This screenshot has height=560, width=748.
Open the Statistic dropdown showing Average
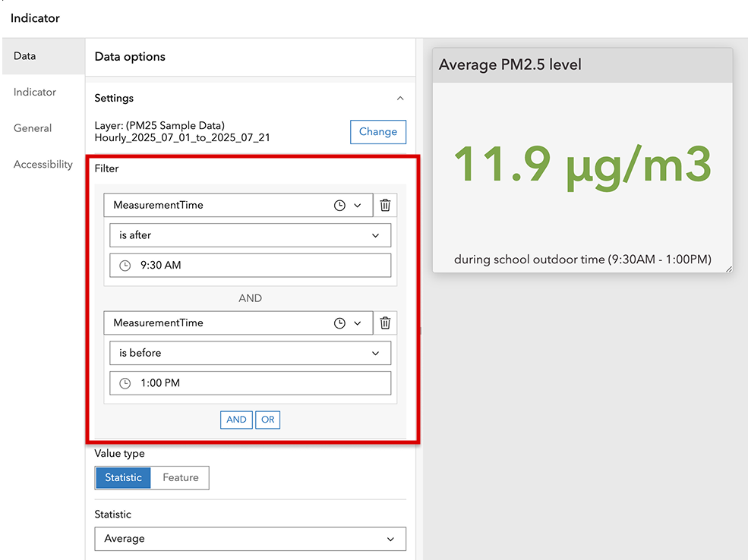(x=251, y=539)
